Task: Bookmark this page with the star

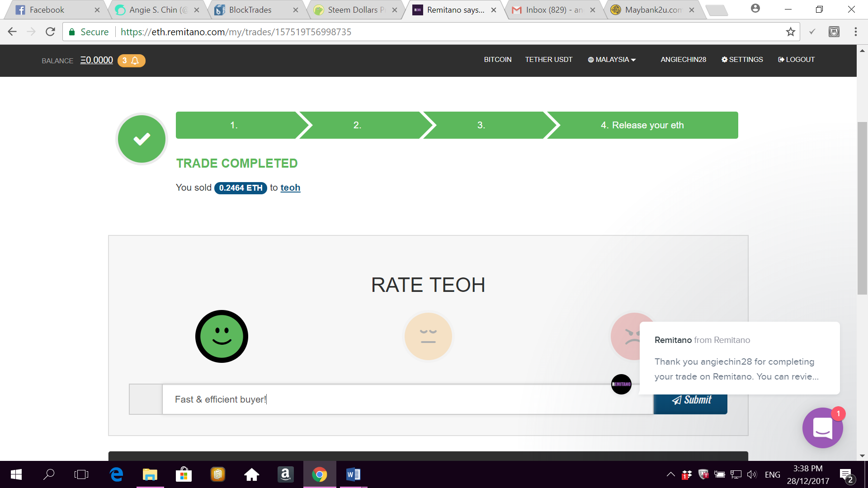Action: point(790,32)
